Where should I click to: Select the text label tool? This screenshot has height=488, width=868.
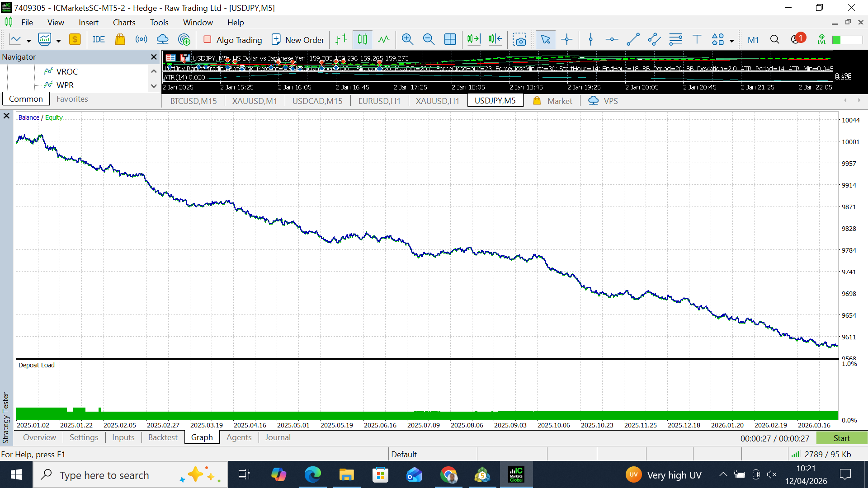[697, 40]
